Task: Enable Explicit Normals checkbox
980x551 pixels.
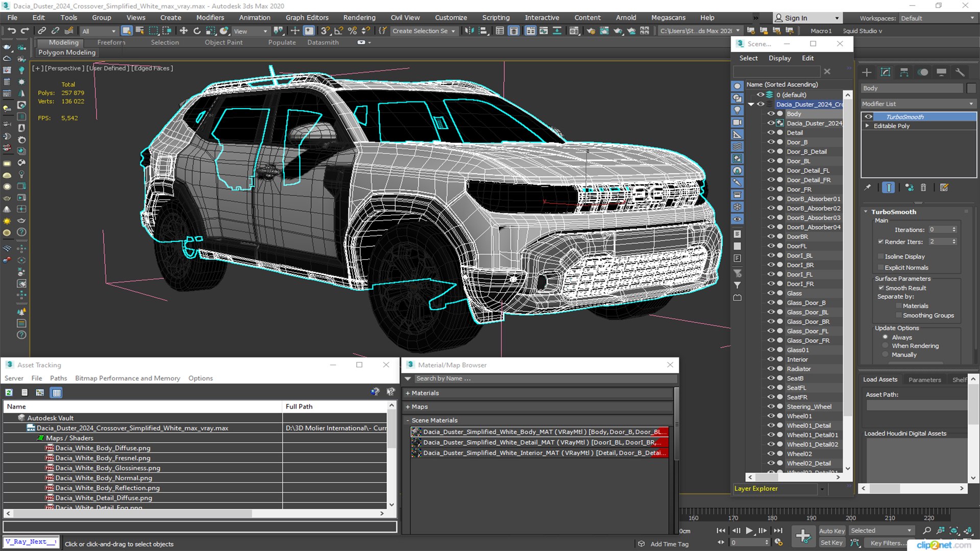Action: coord(880,268)
